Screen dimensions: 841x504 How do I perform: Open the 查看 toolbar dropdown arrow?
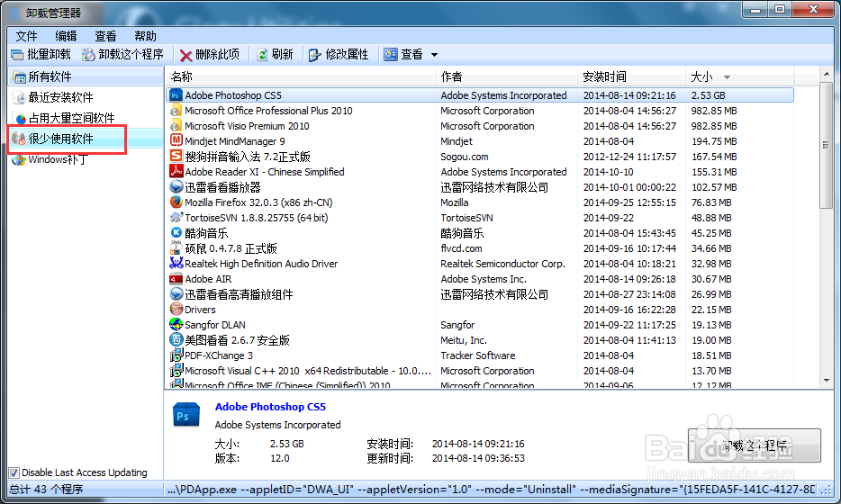434,55
